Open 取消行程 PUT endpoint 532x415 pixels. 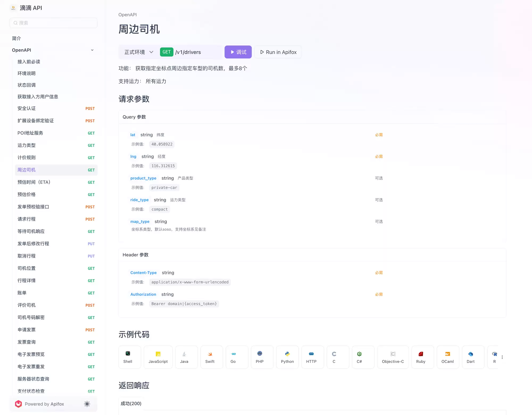coord(56,256)
